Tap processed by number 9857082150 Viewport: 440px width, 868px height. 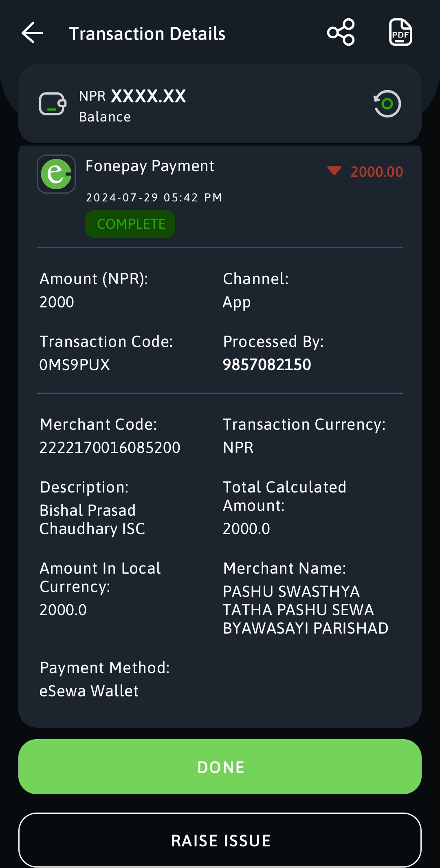[x=267, y=364]
